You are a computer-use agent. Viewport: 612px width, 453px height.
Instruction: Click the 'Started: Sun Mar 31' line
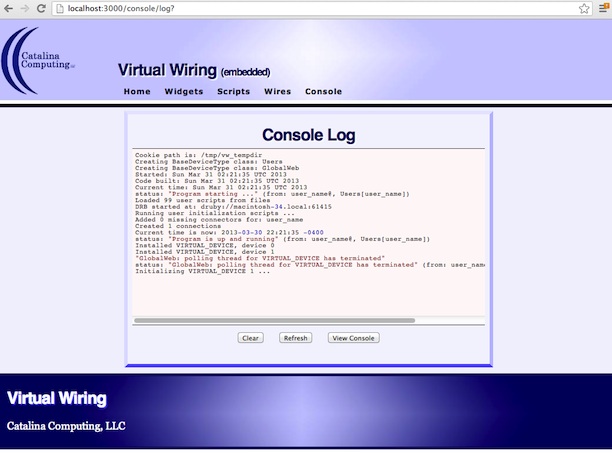pos(211,174)
